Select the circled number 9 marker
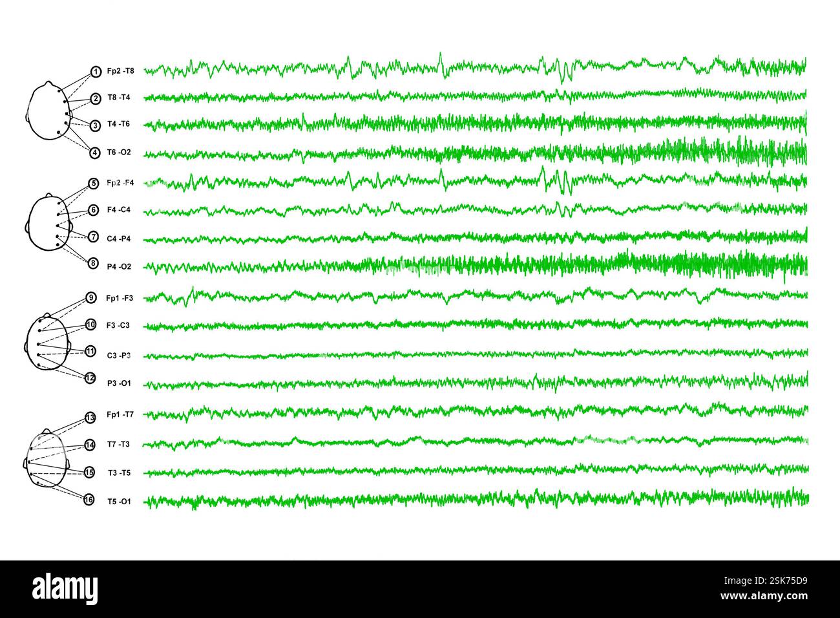 [x=91, y=297]
